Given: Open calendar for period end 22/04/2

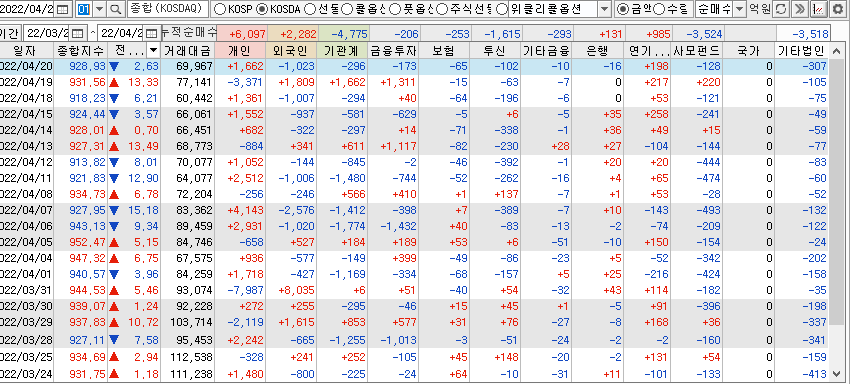Looking at the screenshot, I should (152, 33).
